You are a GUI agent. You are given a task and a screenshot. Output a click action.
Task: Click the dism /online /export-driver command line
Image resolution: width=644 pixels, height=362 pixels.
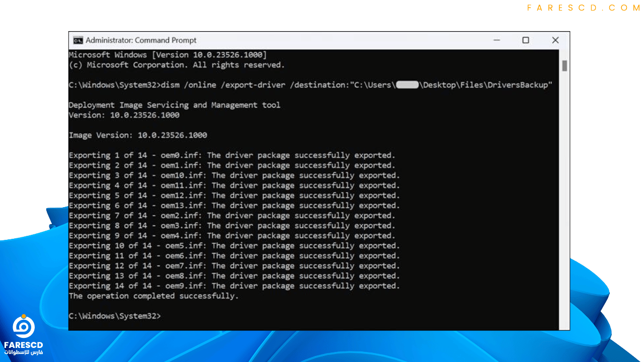310,85
